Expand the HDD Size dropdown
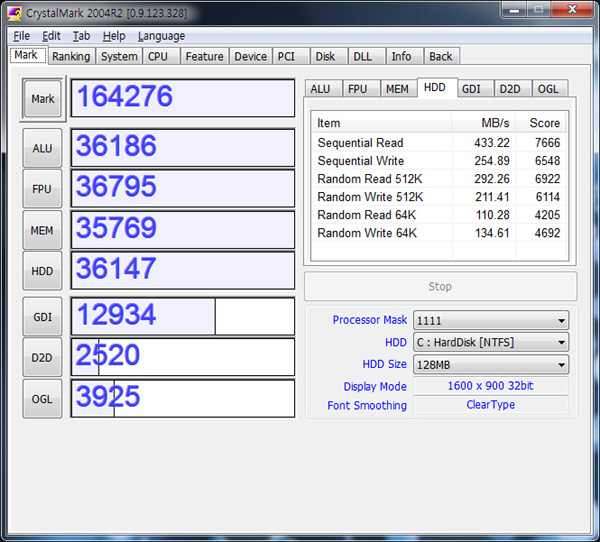 [x=491, y=364]
